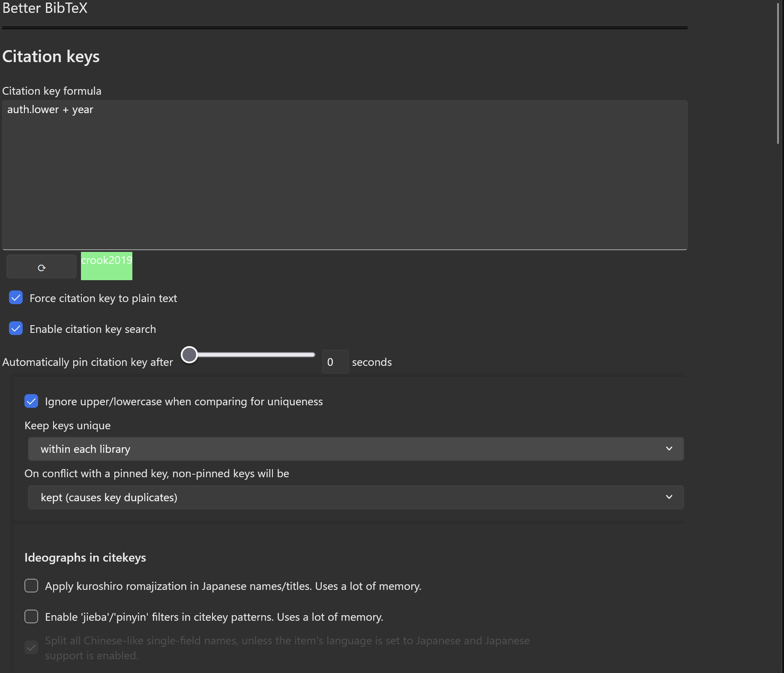Image resolution: width=784 pixels, height=673 pixels.
Task: Enable kuroshiro romajization for Japanese names
Action: coord(31,586)
